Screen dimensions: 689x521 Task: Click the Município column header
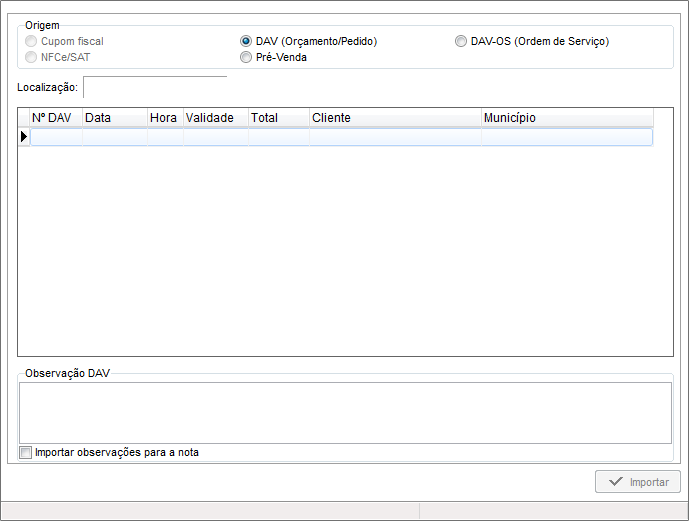[x=566, y=118]
